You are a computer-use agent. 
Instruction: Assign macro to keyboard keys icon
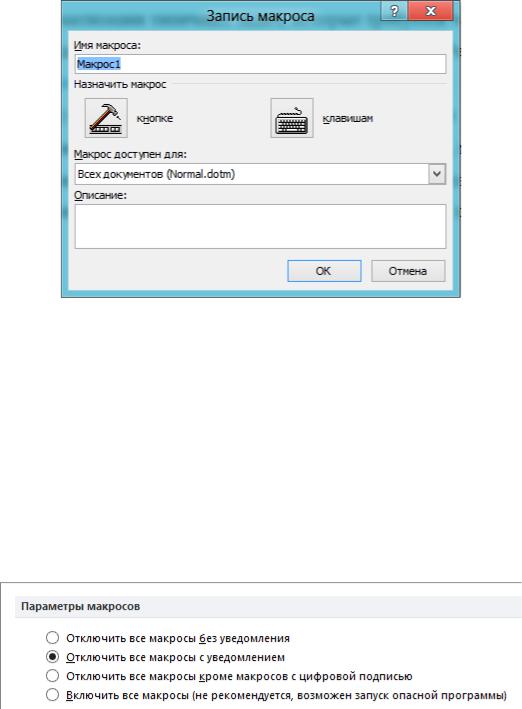[292, 118]
